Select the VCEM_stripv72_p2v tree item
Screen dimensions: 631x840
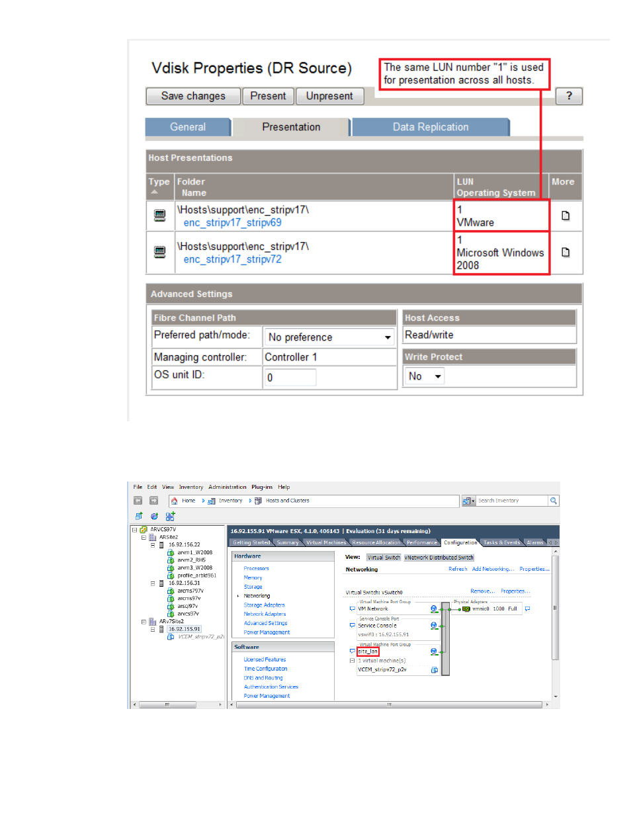200,637
